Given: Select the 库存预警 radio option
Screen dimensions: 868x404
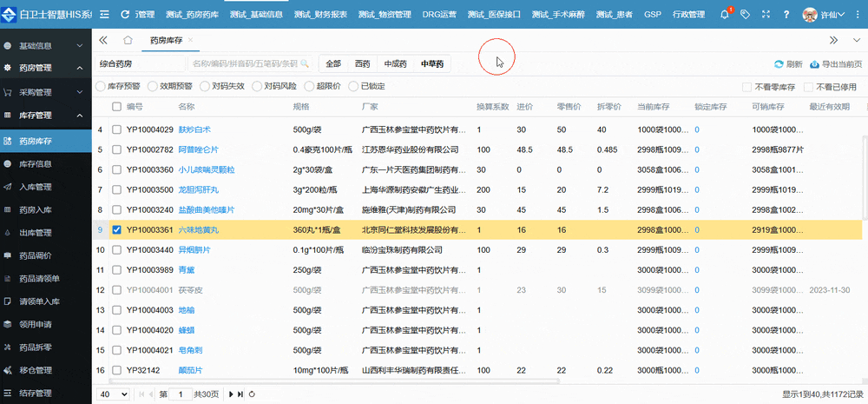Looking at the screenshot, I should (x=102, y=87).
